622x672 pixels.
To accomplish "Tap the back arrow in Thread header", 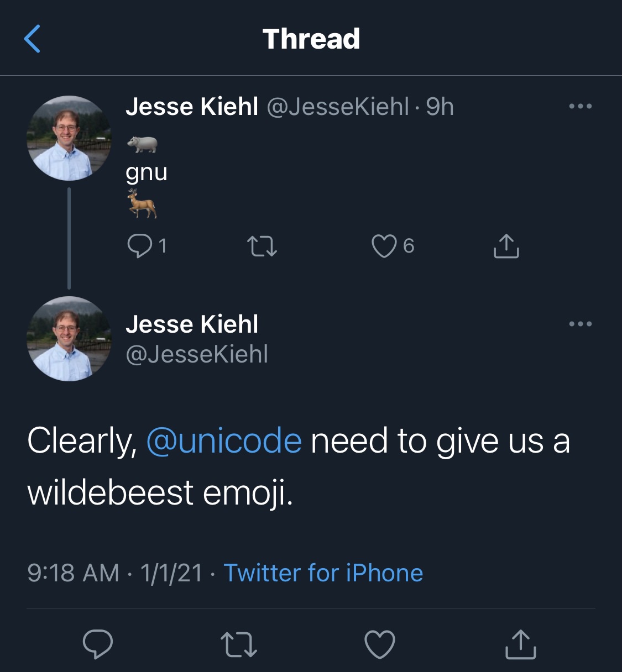I will point(33,39).
